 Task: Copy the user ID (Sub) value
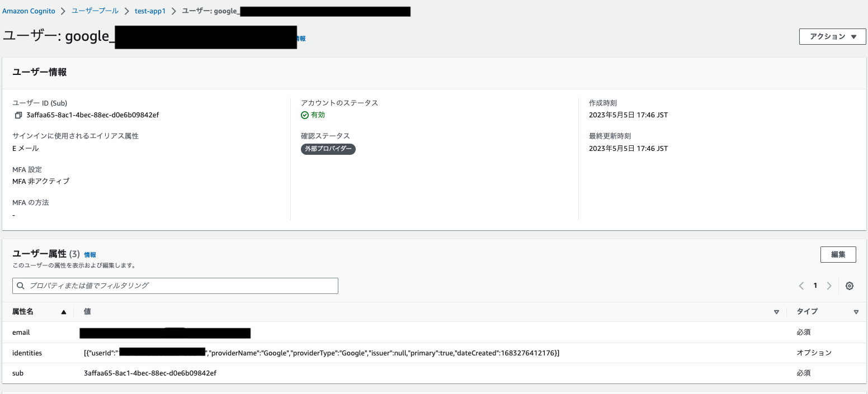click(18, 115)
